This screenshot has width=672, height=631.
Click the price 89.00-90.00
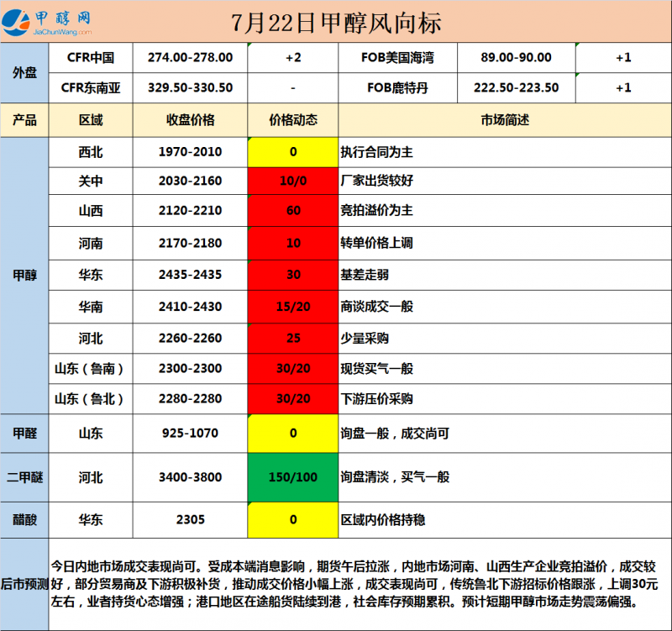click(x=516, y=57)
